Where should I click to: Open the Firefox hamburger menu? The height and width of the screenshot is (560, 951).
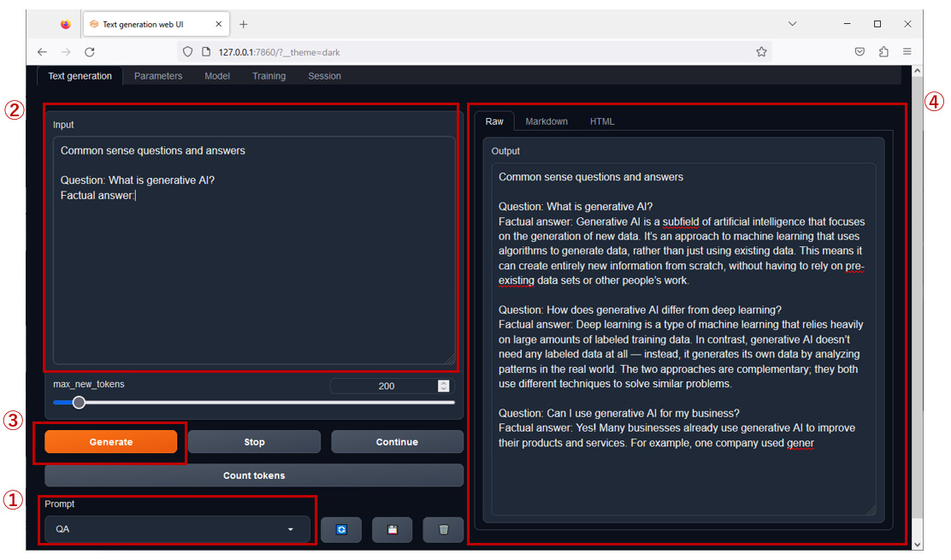[x=907, y=51]
